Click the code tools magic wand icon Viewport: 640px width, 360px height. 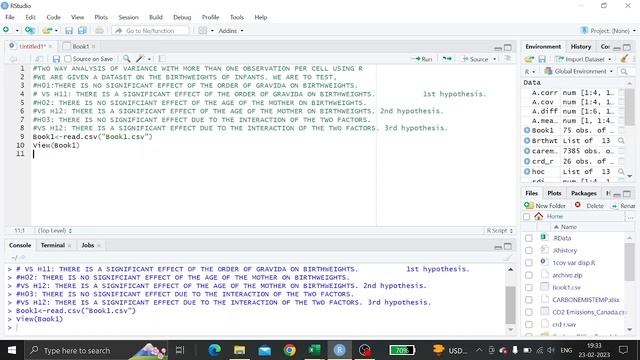140,59
